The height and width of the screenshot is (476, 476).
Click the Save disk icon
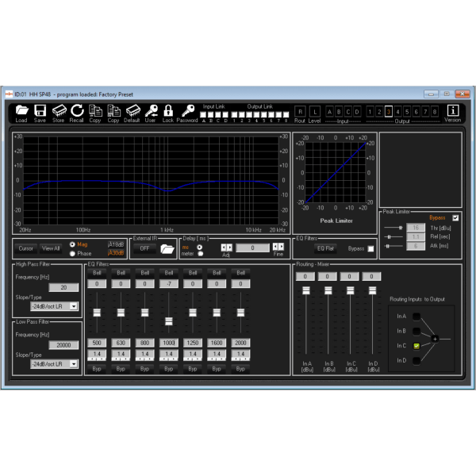click(x=40, y=110)
